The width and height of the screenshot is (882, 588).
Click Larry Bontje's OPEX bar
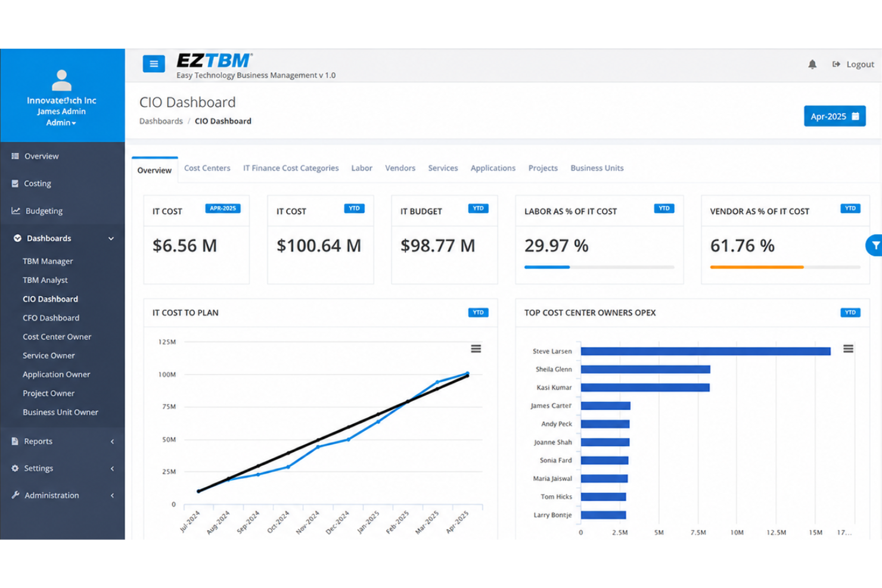pyautogui.click(x=603, y=515)
